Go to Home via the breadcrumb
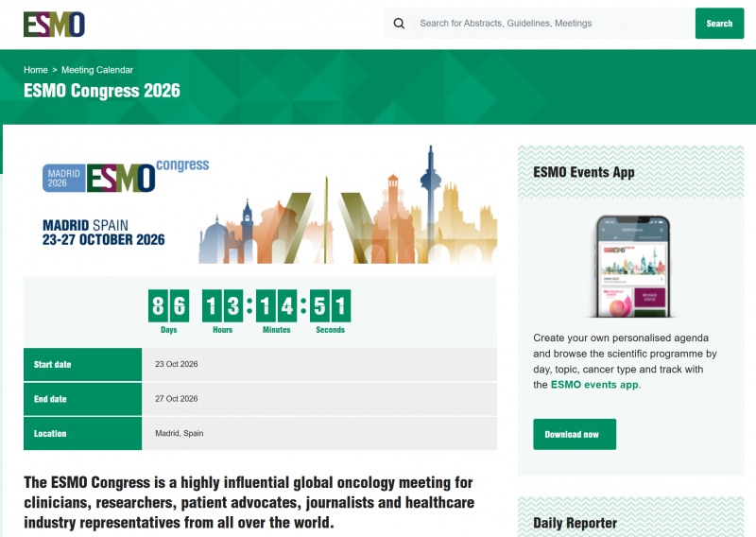The height and width of the screenshot is (537, 756). pyautogui.click(x=36, y=70)
